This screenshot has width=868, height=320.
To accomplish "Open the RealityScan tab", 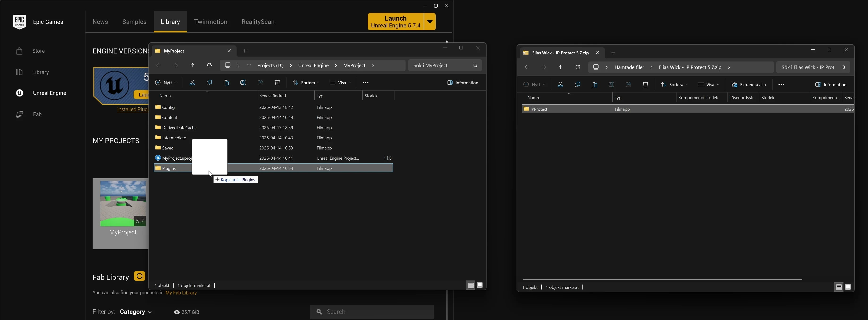I will coord(258,22).
